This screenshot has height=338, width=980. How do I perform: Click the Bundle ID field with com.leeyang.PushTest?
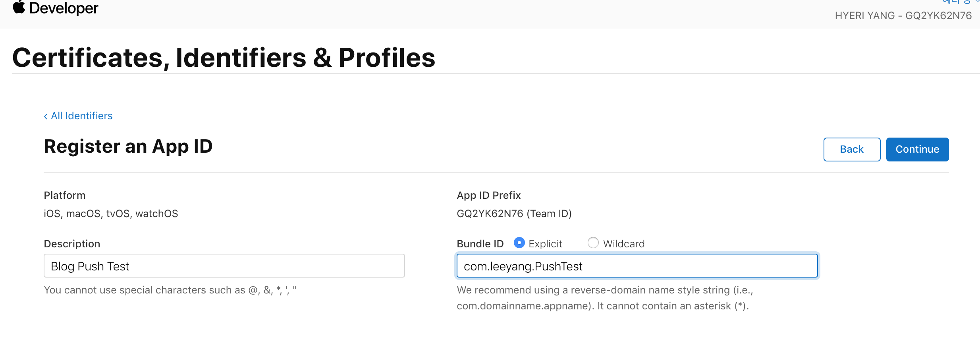tap(637, 266)
